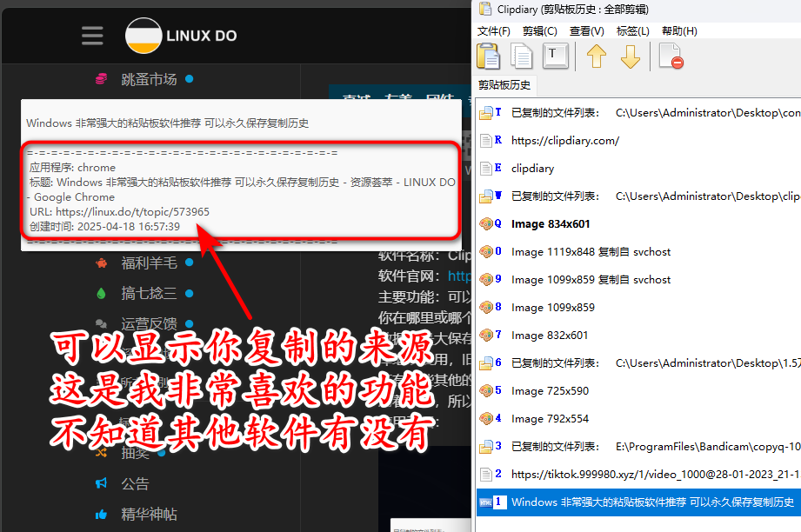The width and height of the screenshot is (801, 532).
Task: Select the Image 834x601 clip entry
Action: coord(638,224)
